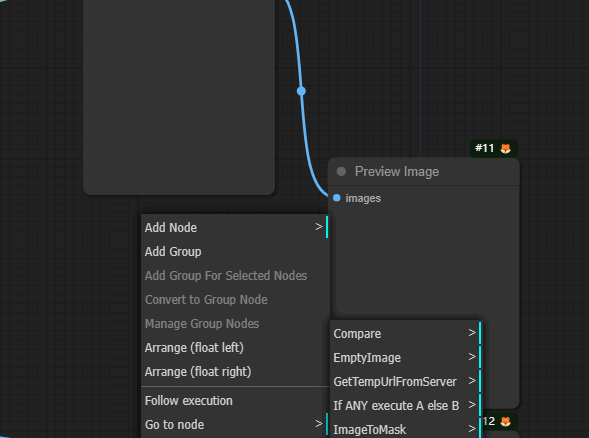Click the images input slot dot
This screenshot has height=438, width=589.
coord(337,198)
